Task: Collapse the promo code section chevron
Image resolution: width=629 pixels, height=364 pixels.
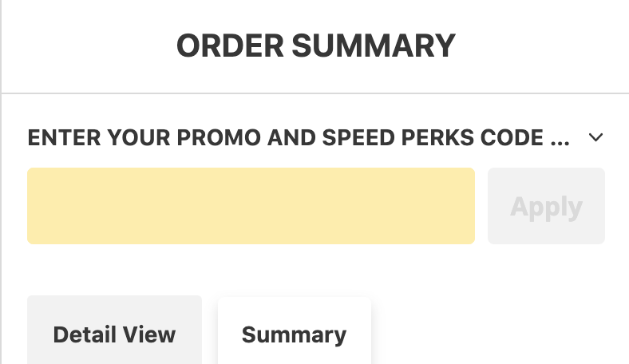Action: pos(595,138)
